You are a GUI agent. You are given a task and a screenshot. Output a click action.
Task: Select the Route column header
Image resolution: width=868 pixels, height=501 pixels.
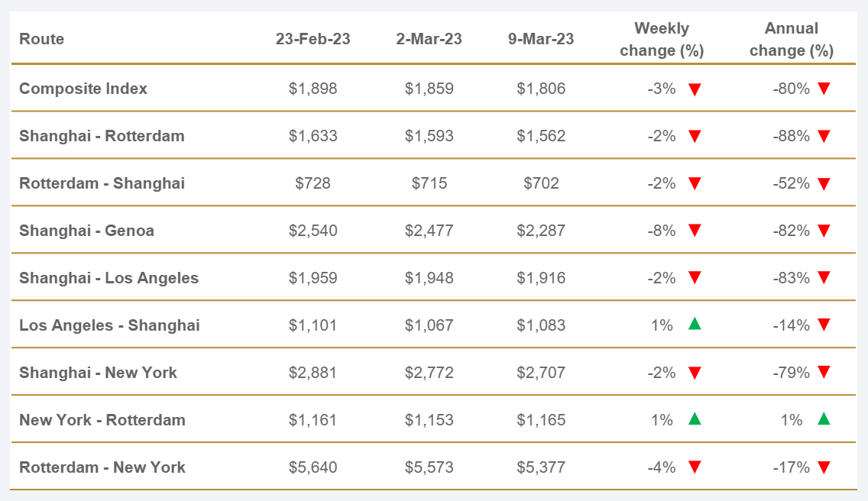[42, 39]
